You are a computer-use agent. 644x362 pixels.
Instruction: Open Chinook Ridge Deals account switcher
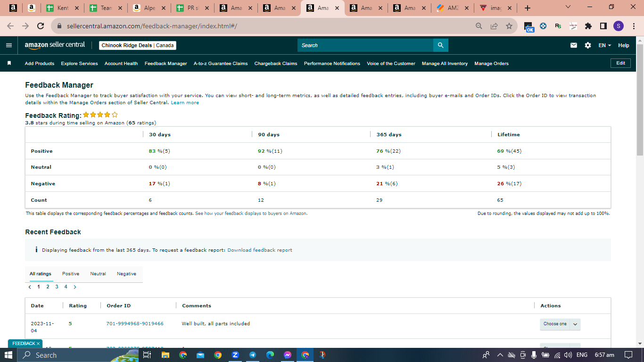point(138,45)
